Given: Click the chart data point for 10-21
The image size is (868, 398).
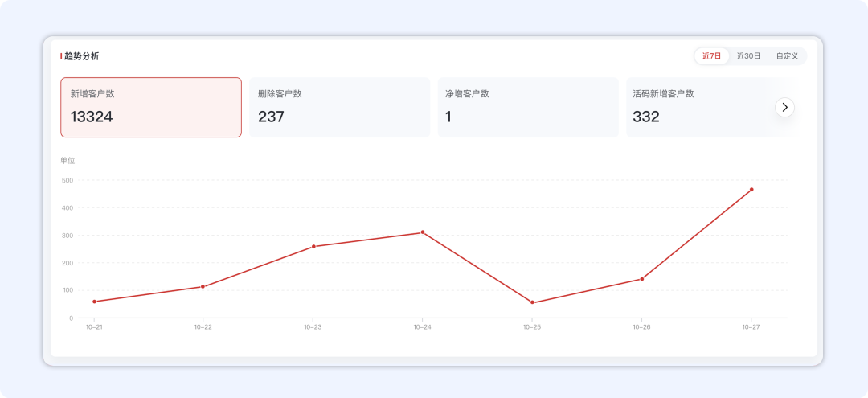Looking at the screenshot, I should coord(94,302).
